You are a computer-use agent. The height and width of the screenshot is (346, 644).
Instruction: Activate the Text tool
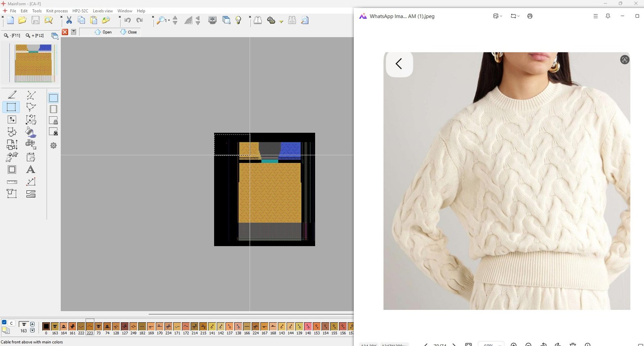(31, 169)
